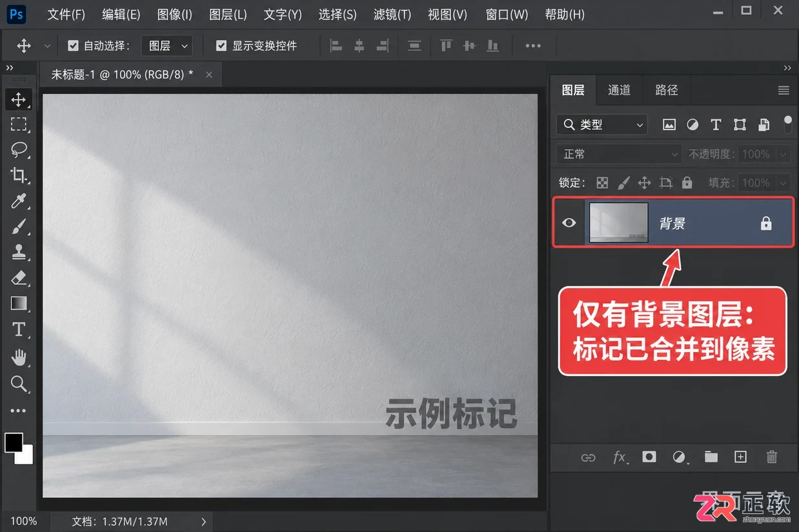Toggle lock image pixels brush icon
799x532 pixels.
pos(623,182)
